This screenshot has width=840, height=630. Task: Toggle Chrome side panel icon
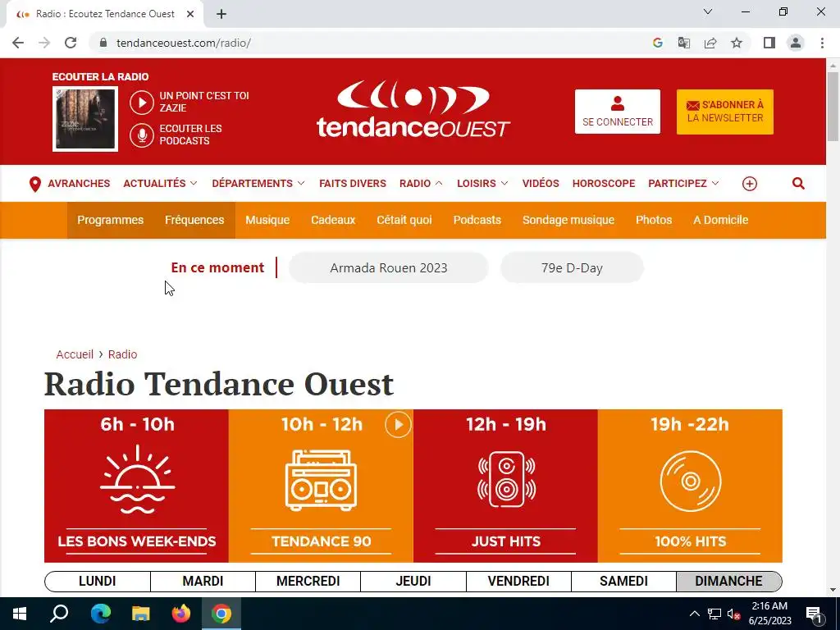769,43
